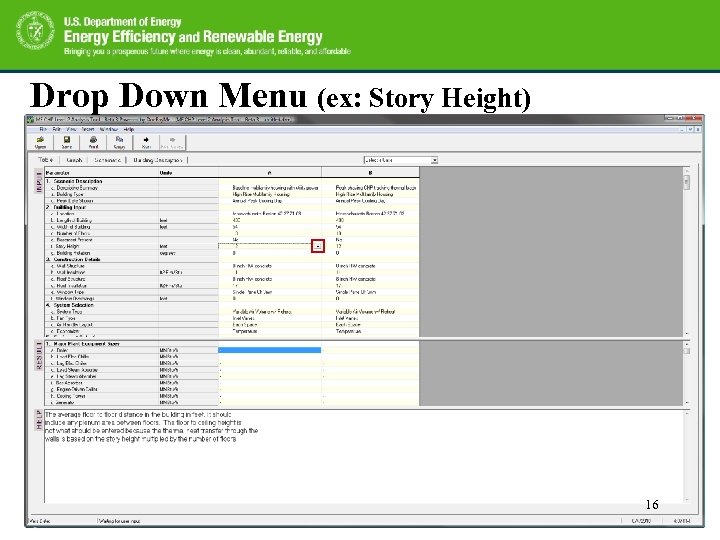Screen dimensions: 720x540
Task: Select the Fan Type parameter row
Action: (x=101, y=318)
